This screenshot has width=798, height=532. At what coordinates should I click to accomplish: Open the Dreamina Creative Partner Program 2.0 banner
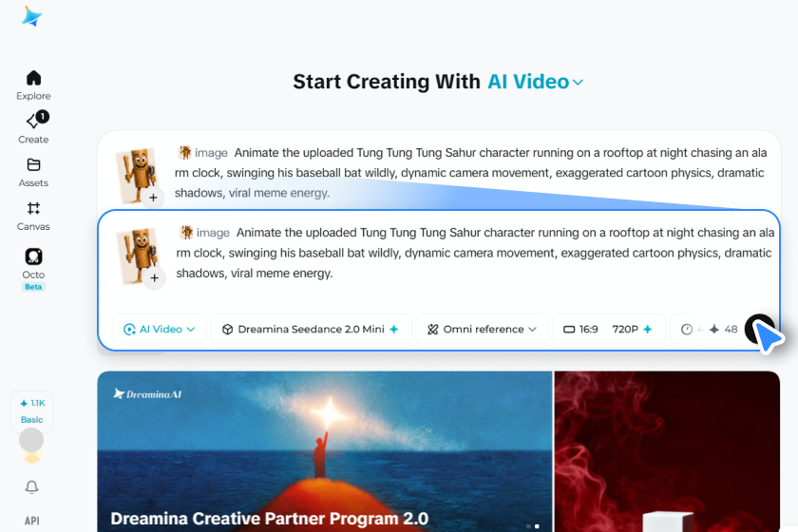(x=325, y=451)
